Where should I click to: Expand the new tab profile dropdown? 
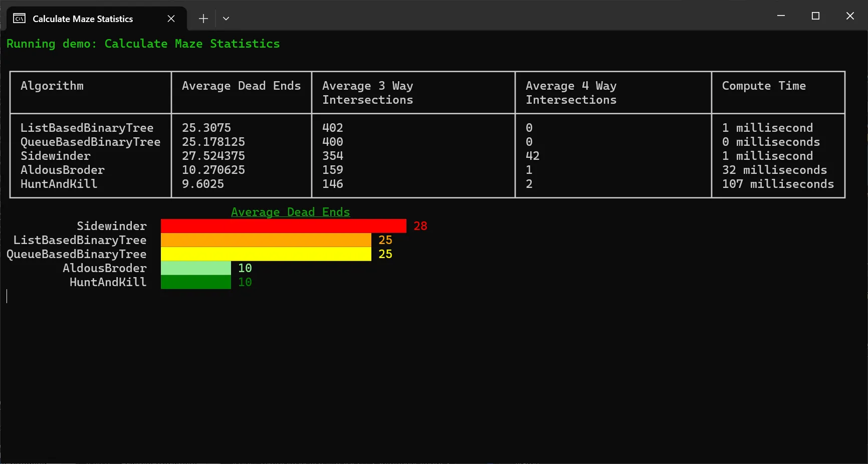point(226,19)
